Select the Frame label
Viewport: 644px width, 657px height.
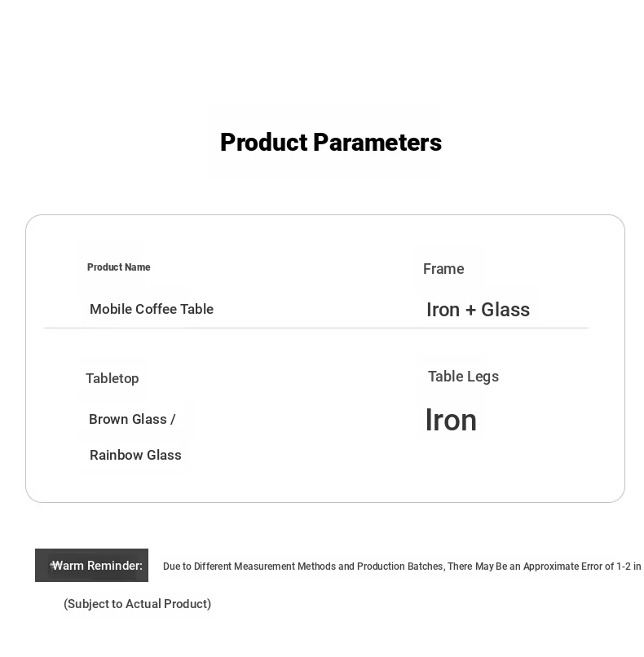(443, 269)
